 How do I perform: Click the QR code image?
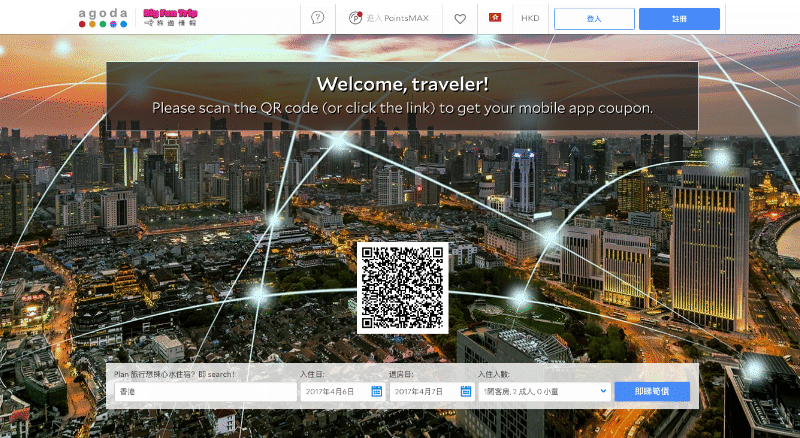(403, 288)
